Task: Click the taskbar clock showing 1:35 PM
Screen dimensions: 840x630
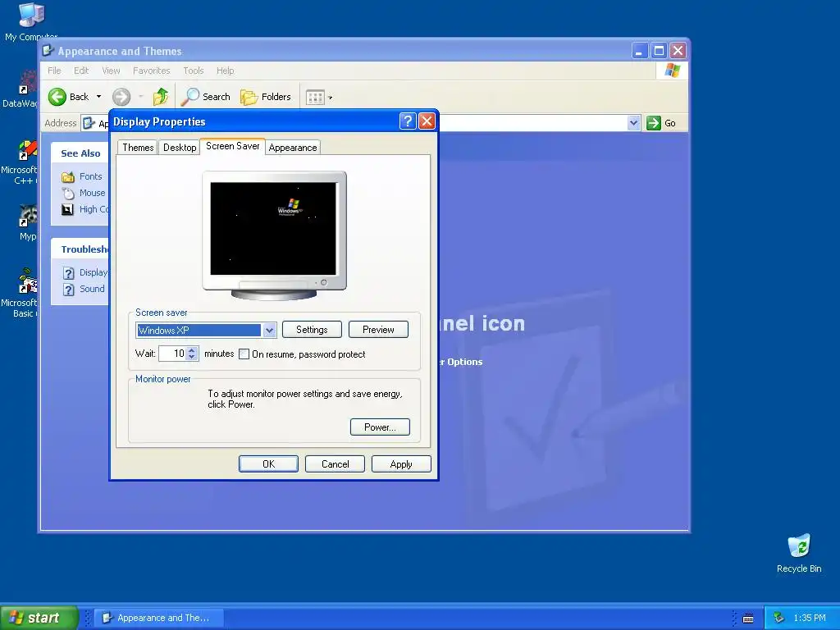Action: [x=810, y=619]
